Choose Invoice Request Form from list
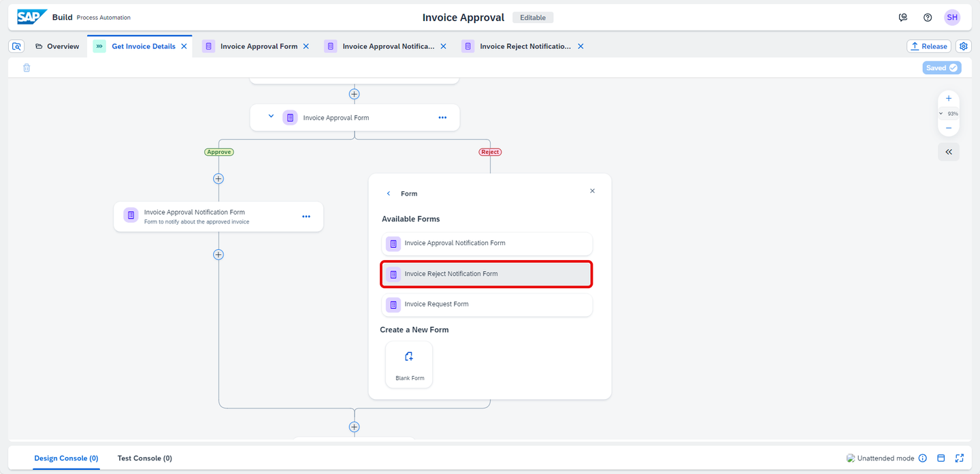The image size is (980, 474). coord(487,304)
